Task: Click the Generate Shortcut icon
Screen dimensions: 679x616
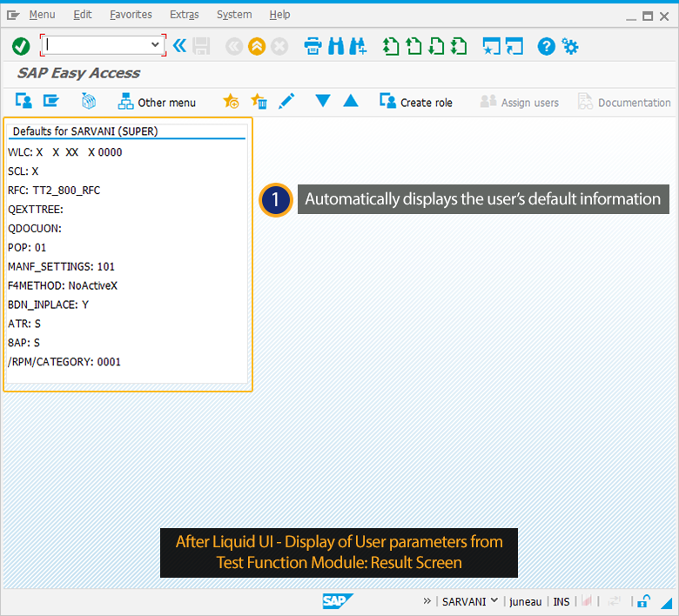Action: coord(514,46)
